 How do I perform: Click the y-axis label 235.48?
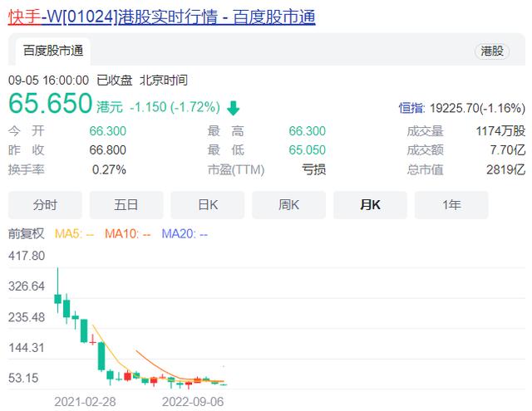27,317
